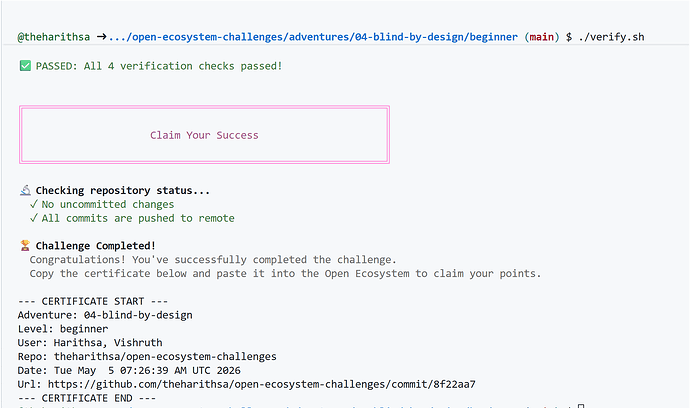Open the GitHub commit URL 8f22aa7
The image size is (690, 408).
point(261,384)
